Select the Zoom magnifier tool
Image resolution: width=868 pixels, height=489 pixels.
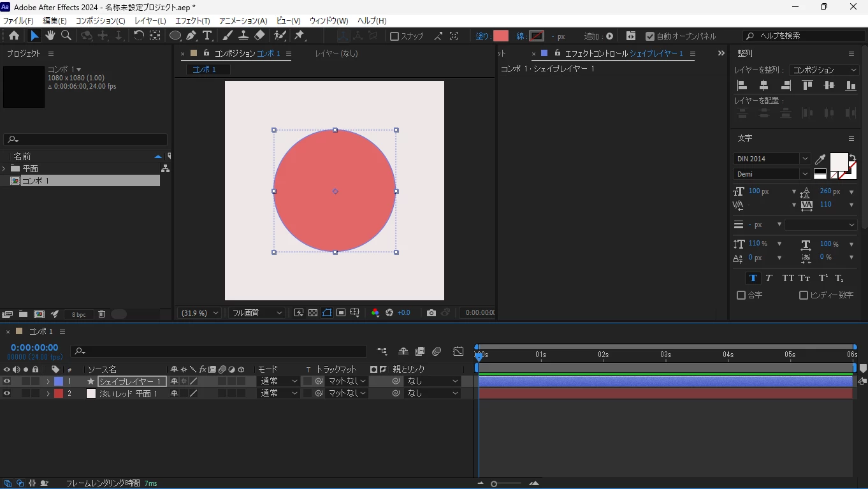66,36
